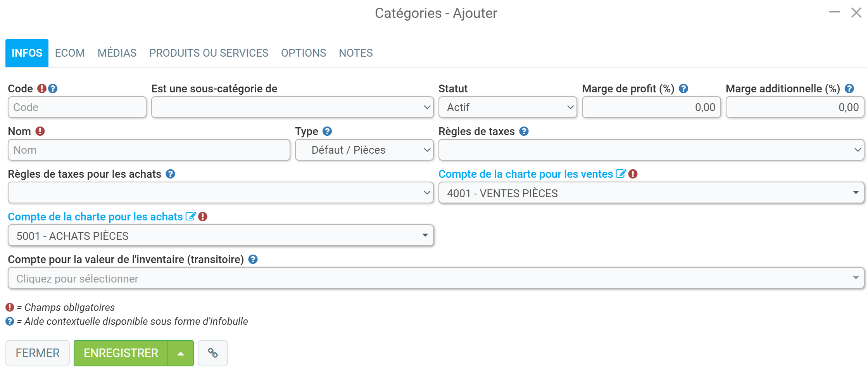Open the Règles de taxes dropdown
868x371 pixels.
[651, 150]
